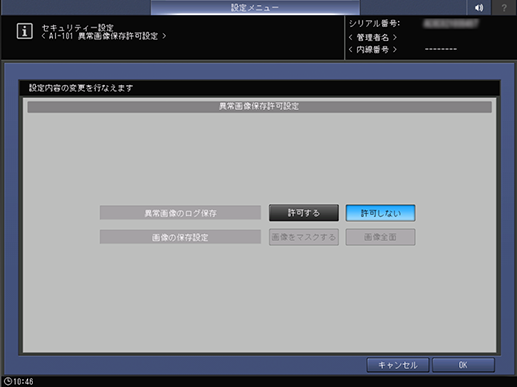Click the 管理者名 label

coord(373,37)
